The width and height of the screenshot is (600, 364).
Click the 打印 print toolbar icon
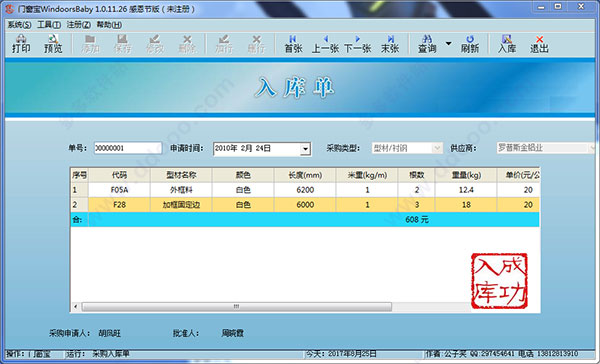click(x=21, y=44)
